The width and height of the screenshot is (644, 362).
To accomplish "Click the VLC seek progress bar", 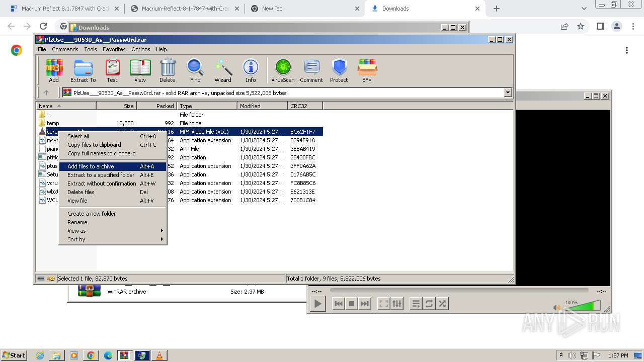I will [x=459, y=290].
